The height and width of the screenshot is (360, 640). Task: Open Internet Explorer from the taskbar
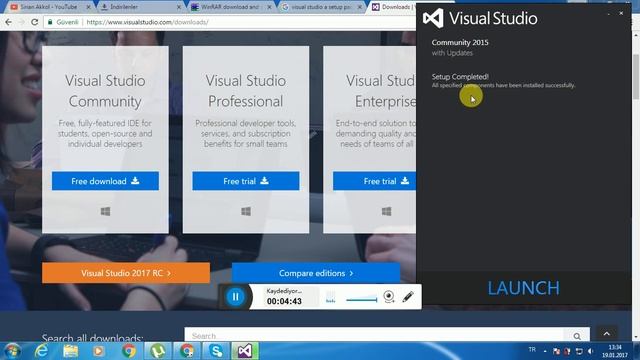click(41, 351)
